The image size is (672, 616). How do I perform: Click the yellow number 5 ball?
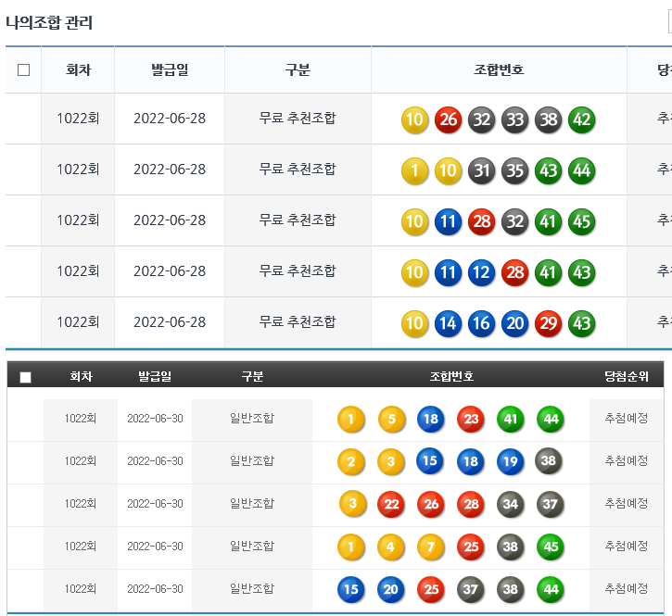click(x=392, y=420)
